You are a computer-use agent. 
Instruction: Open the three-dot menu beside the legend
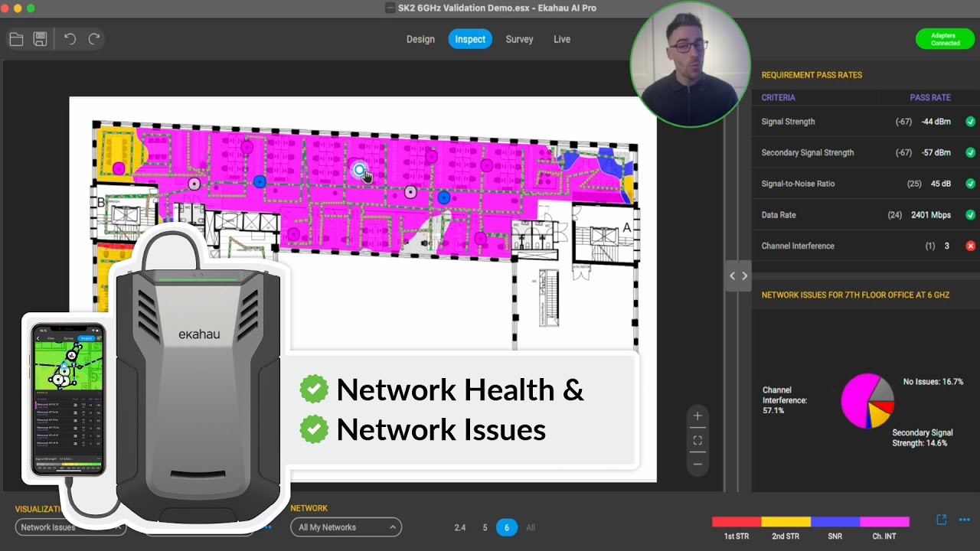[x=964, y=520]
